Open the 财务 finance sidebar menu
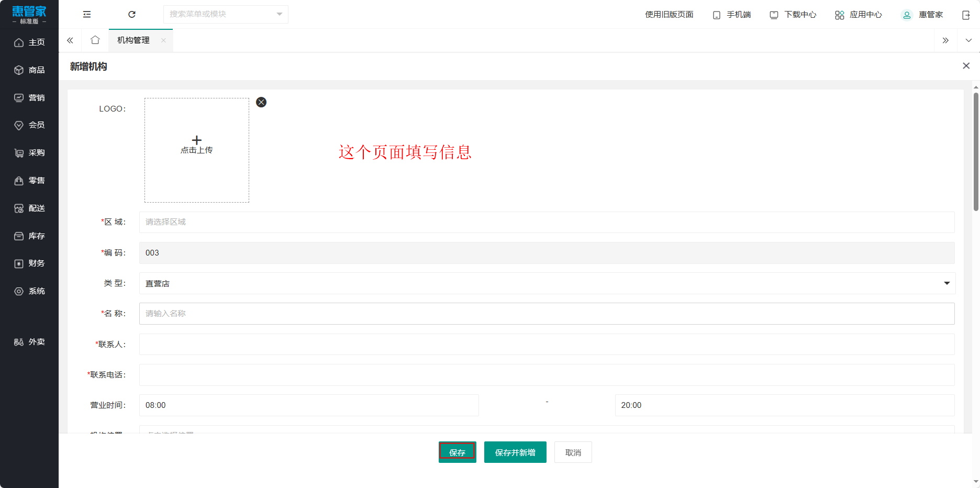Image resolution: width=980 pixels, height=488 pixels. click(x=29, y=263)
